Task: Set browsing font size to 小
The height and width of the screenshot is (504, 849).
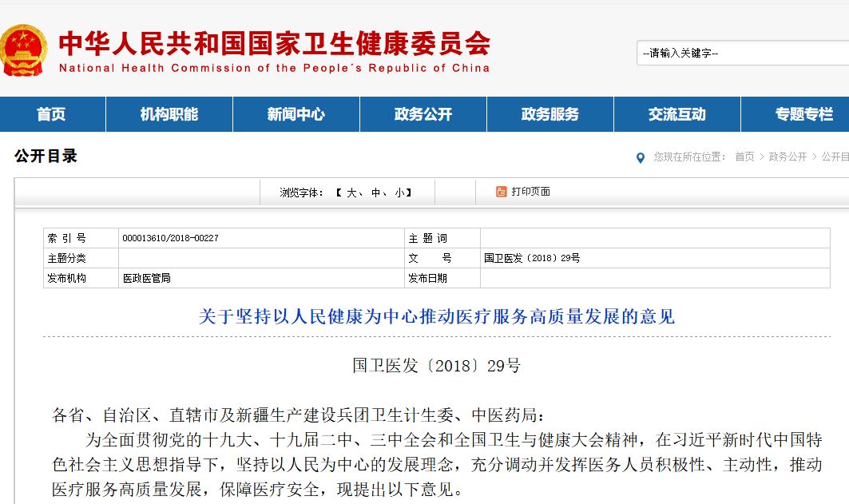Action: [399, 192]
